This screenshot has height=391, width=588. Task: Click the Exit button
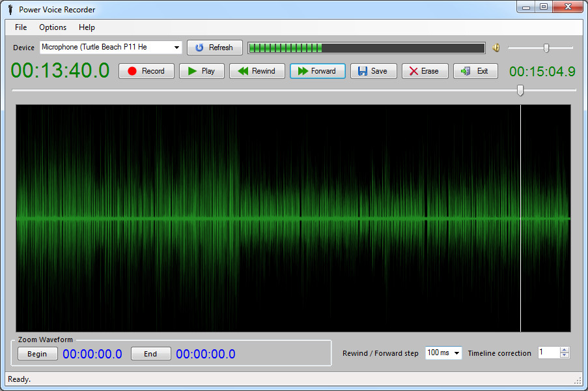(x=475, y=71)
